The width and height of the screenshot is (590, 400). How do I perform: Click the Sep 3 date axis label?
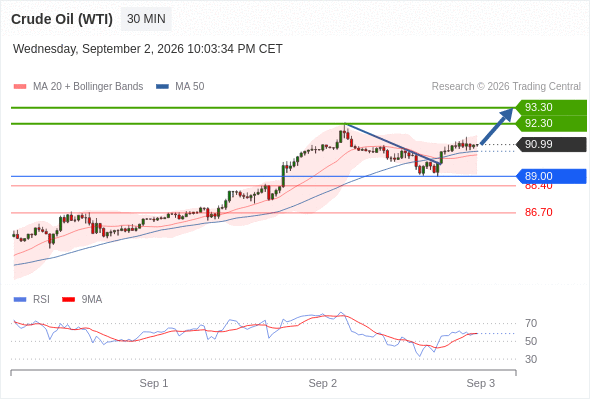point(481,383)
